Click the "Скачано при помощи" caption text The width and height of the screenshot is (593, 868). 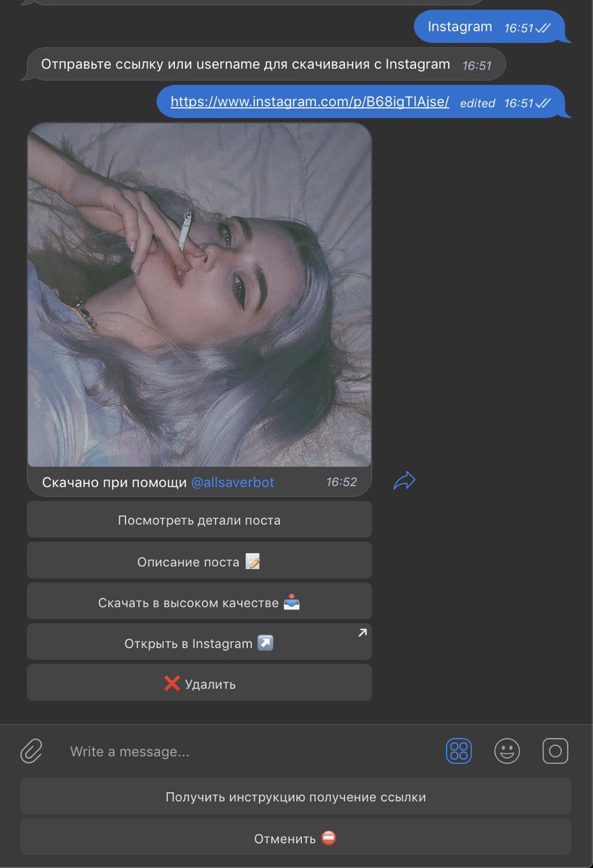tap(114, 483)
